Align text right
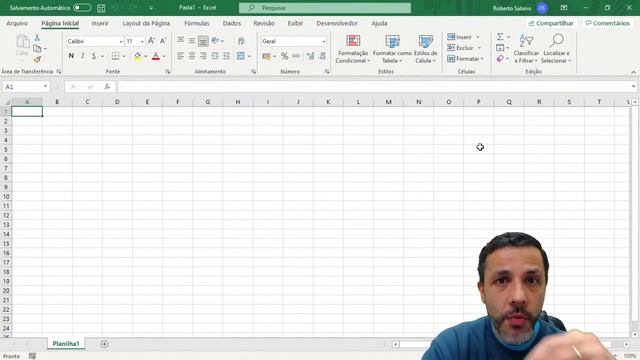Viewport: 640px width, 360px height. (203, 56)
